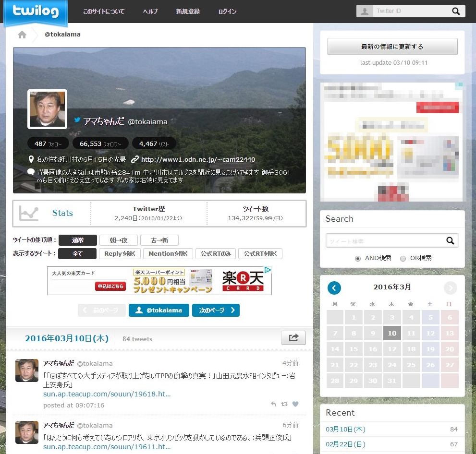Click the home breadcrumb icon

(21, 34)
